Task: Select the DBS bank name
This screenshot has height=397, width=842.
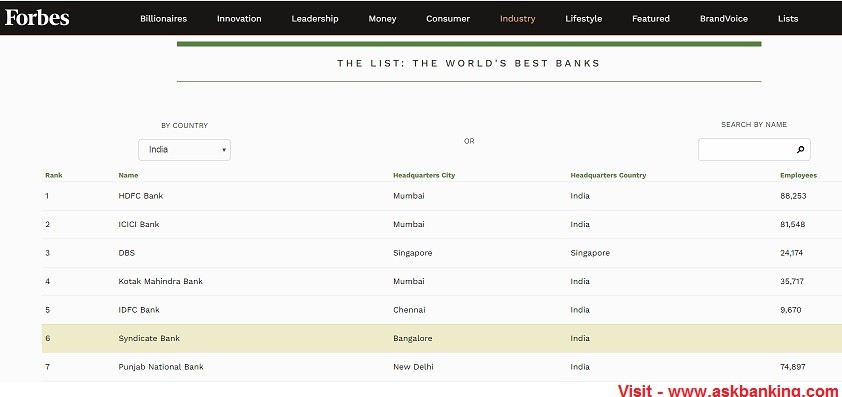Action: pos(126,253)
